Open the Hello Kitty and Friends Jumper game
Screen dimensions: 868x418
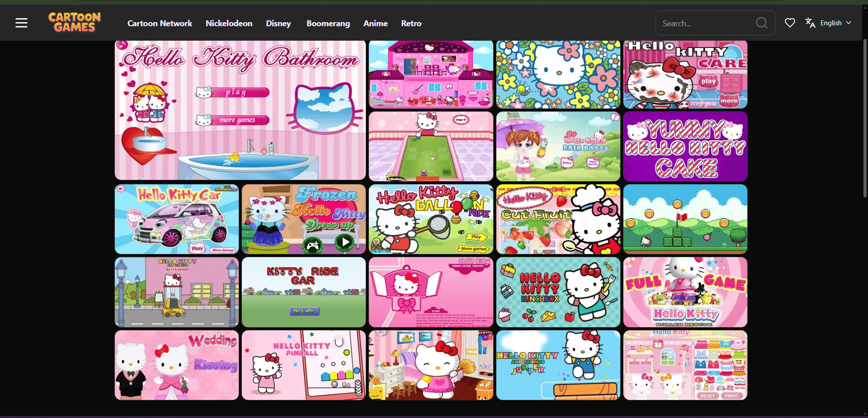point(558,365)
